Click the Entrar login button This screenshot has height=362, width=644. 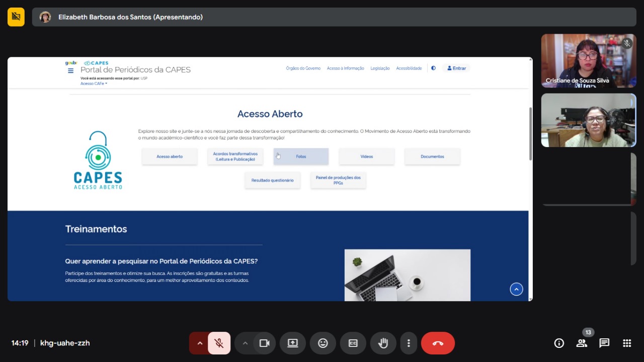456,68
